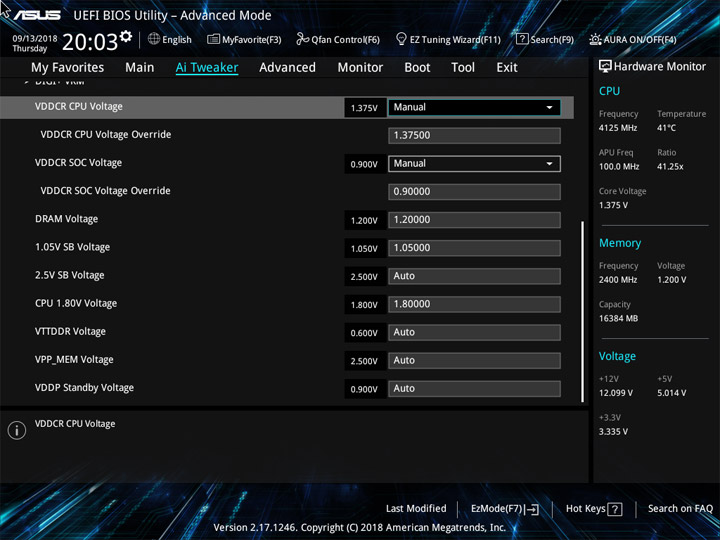This screenshot has height=540, width=720.
Task: Open the My Favorites tab
Action: (x=68, y=68)
